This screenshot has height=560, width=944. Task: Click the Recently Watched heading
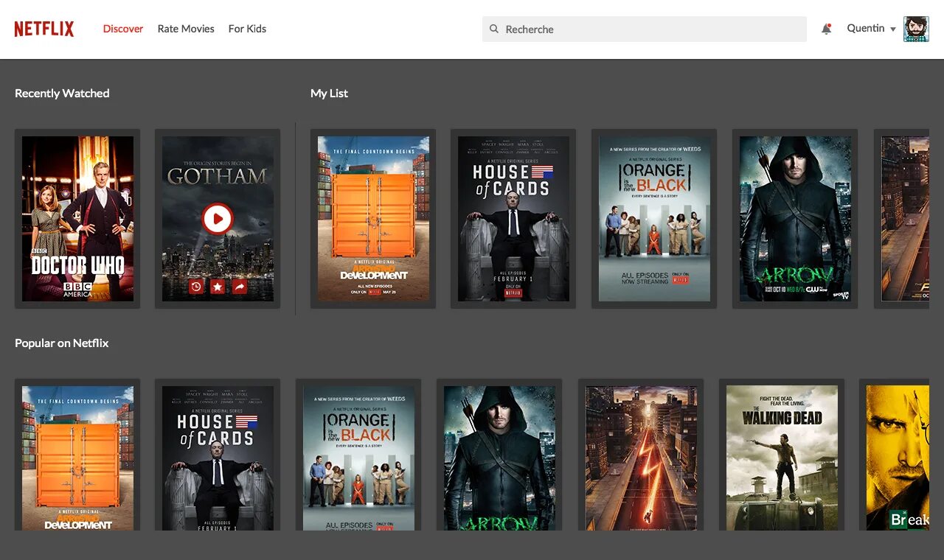pyautogui.click(x=62, y=94)
